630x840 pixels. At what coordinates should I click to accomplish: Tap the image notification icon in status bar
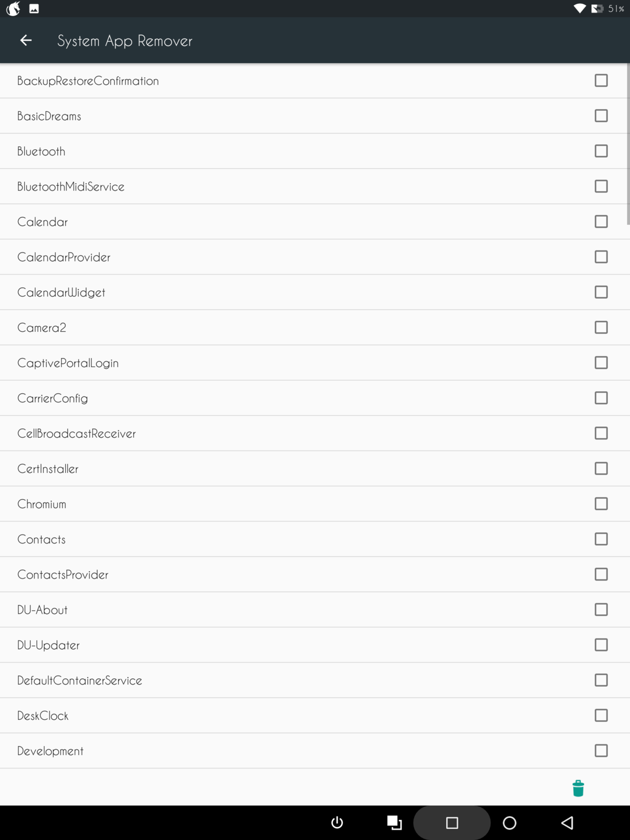[34, 8]
